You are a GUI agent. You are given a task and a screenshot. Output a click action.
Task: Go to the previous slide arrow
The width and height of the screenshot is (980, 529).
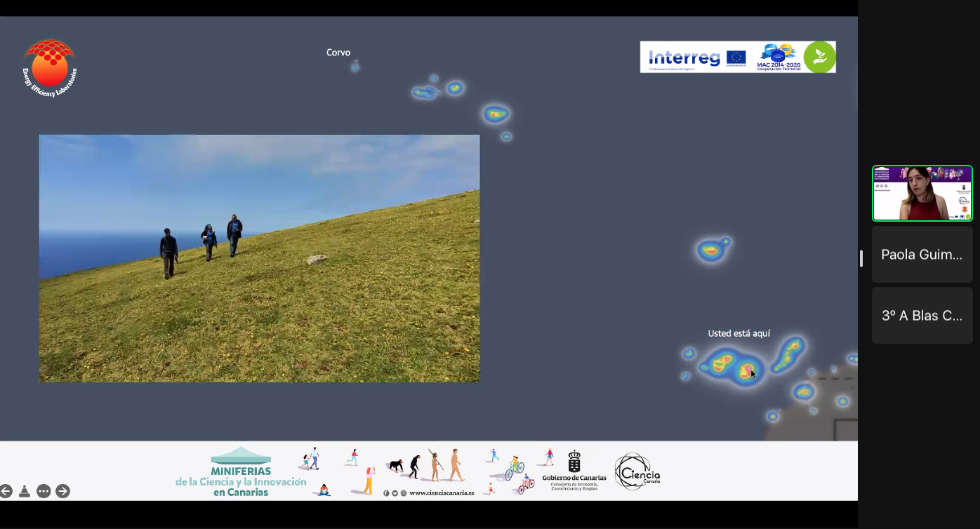[6, 491]
